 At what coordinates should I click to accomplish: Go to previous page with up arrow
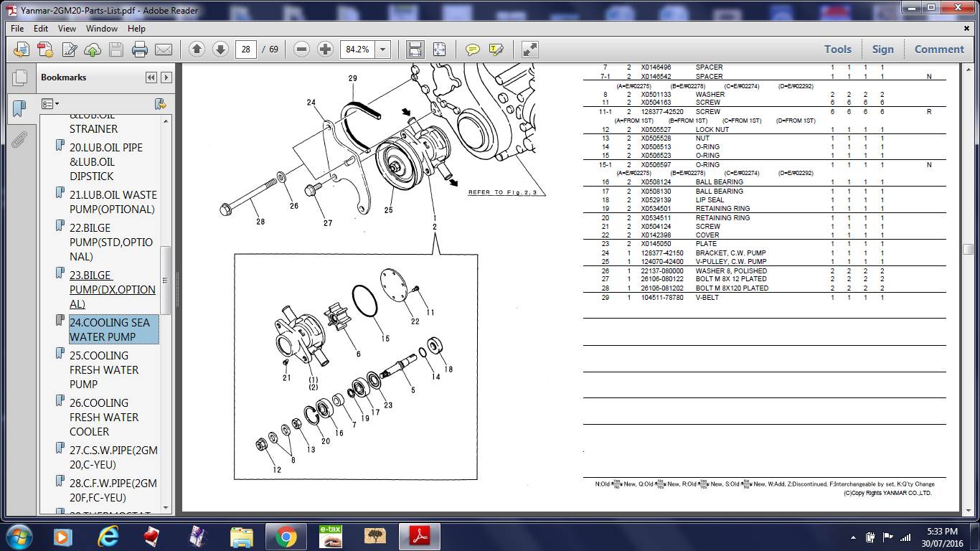(x=197, y=50)
